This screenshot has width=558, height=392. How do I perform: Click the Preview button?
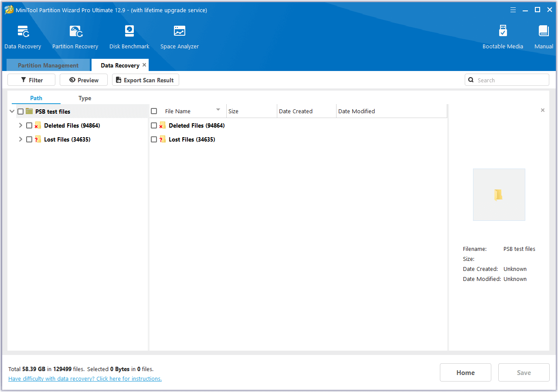pyautogui.click(x=84, y=80)
